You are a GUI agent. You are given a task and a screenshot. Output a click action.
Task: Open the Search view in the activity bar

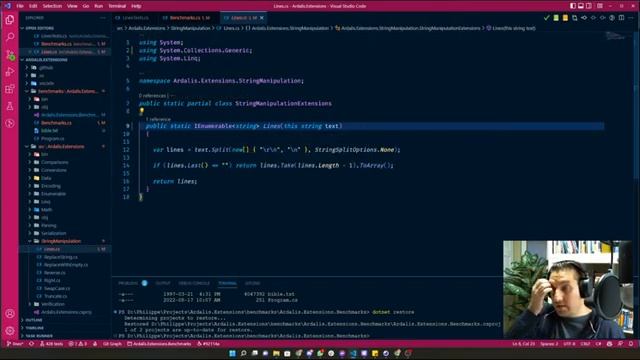[10, 37]
